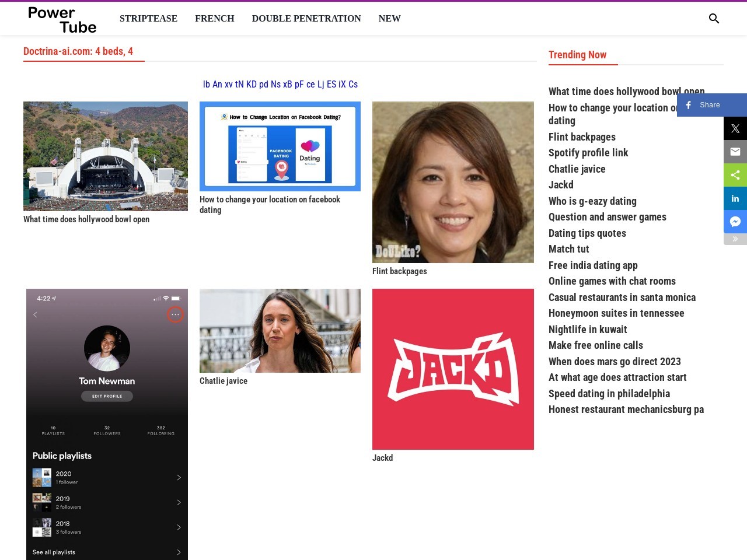The height and width of the screenshot is (560, 747).
Task: Open trending link 'At what age does attraction start'
Action: coord(617,377)
